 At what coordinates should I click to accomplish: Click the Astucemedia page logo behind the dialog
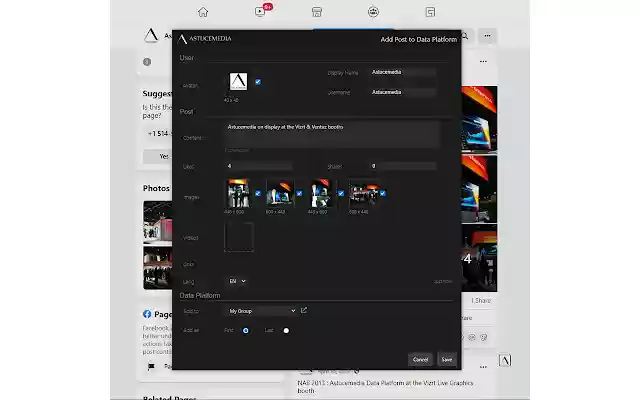pos(151,36)
